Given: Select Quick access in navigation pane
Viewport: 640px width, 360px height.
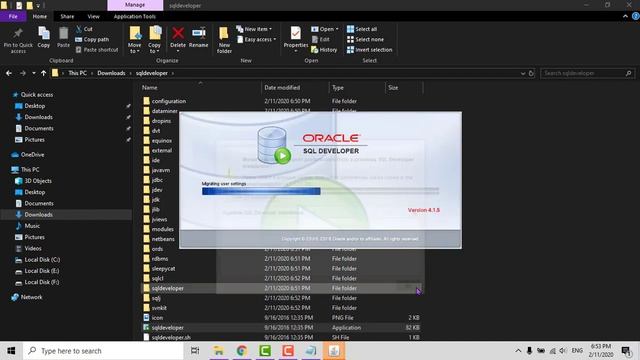Looking at the screenshot, I should (x=37, y=94).
